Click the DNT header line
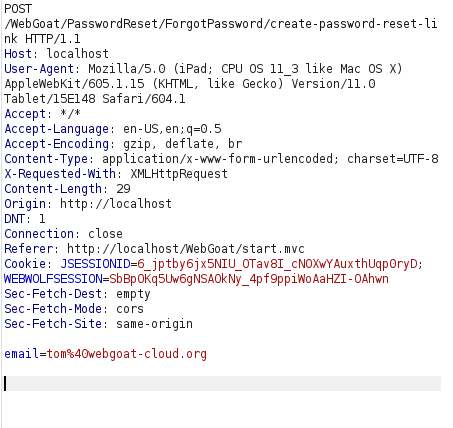 point(24,219)
